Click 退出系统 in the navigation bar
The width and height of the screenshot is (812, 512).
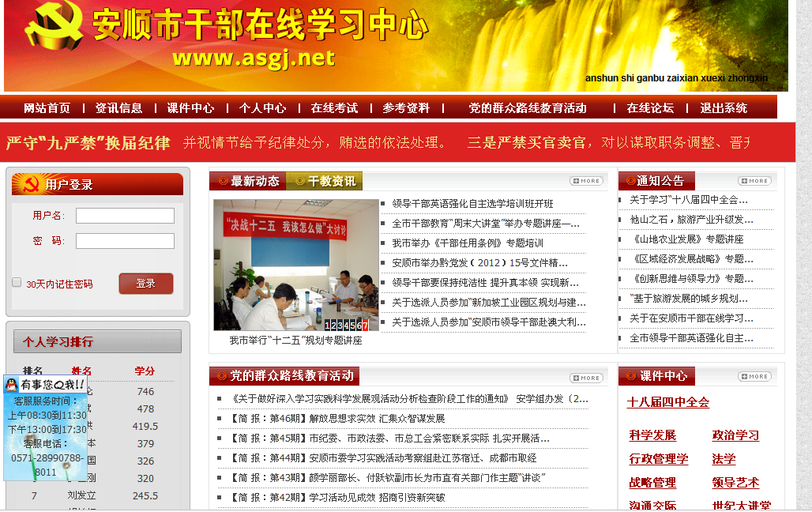coord(724,108)
